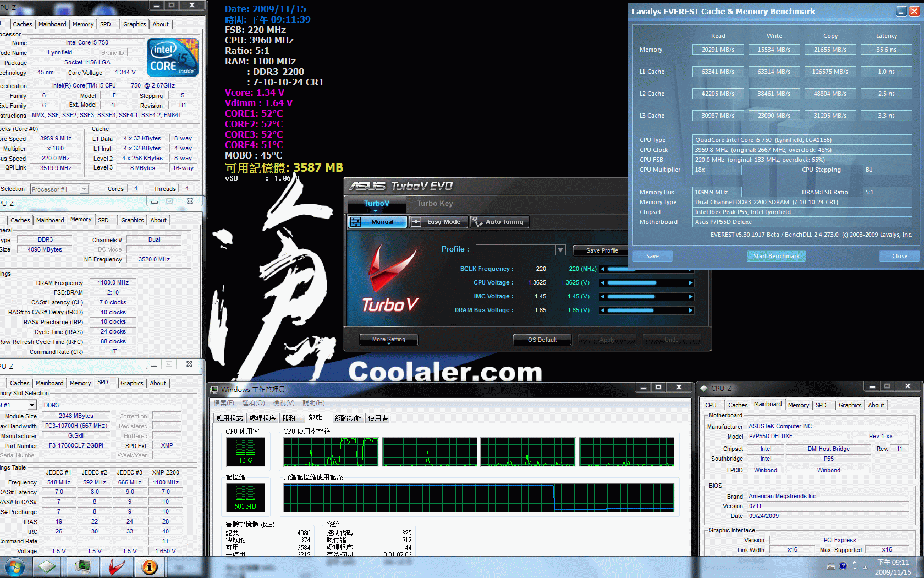Click Close button in EVEREST benchmark window
Screen dimensions: 924x578
[x=900, y=256]
